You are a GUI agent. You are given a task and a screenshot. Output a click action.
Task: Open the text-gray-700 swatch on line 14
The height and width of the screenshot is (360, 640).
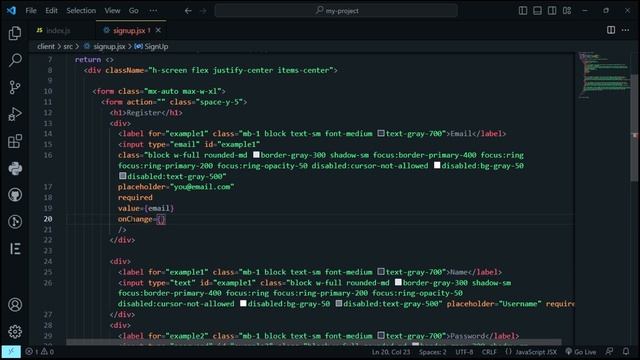click(x=381, y=133)
